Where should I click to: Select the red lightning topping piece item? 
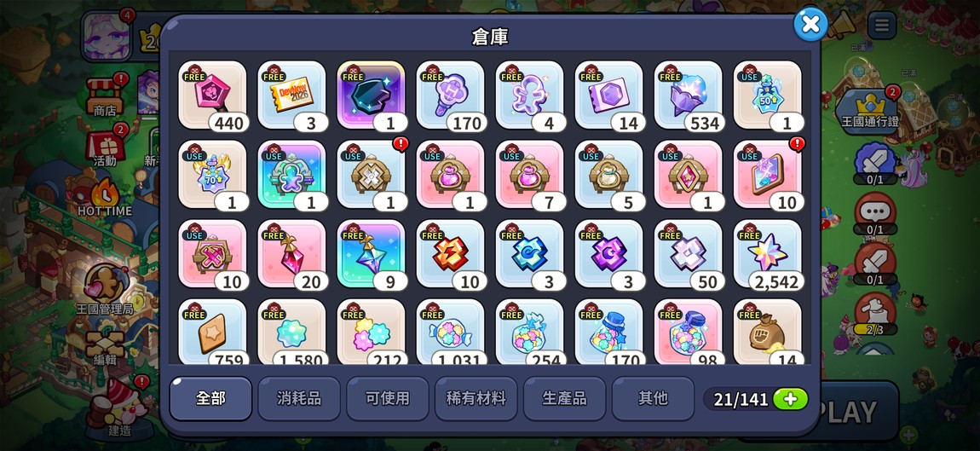451,254
